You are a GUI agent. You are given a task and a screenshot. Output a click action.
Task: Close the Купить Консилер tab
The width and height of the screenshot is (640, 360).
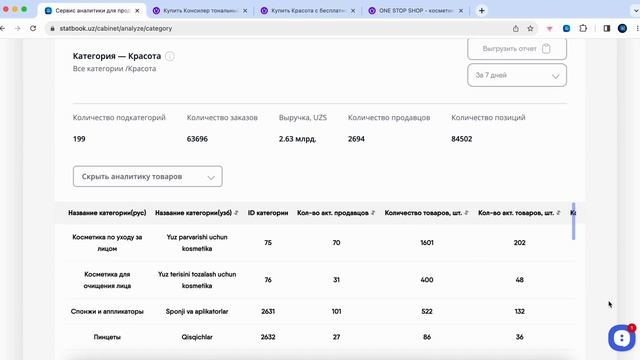tap(245, 11)
